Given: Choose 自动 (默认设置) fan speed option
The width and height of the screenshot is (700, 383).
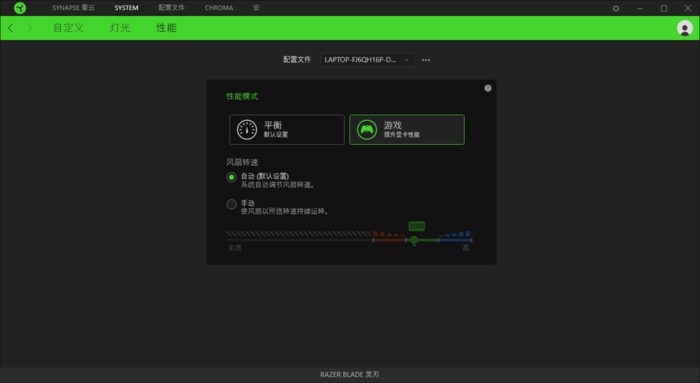Looking at the screenshot, I should click(231, 177).
